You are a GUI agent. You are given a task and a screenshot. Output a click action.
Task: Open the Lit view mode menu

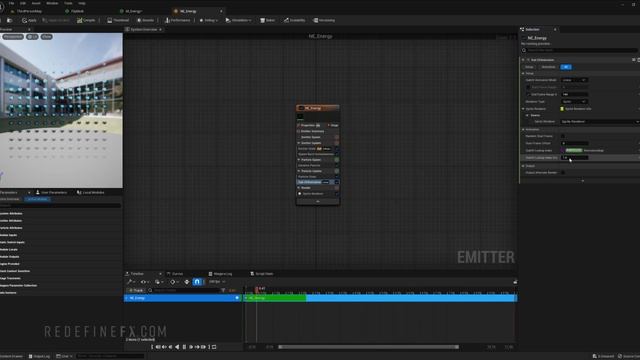pyautogui.click(x=32, y=37)
